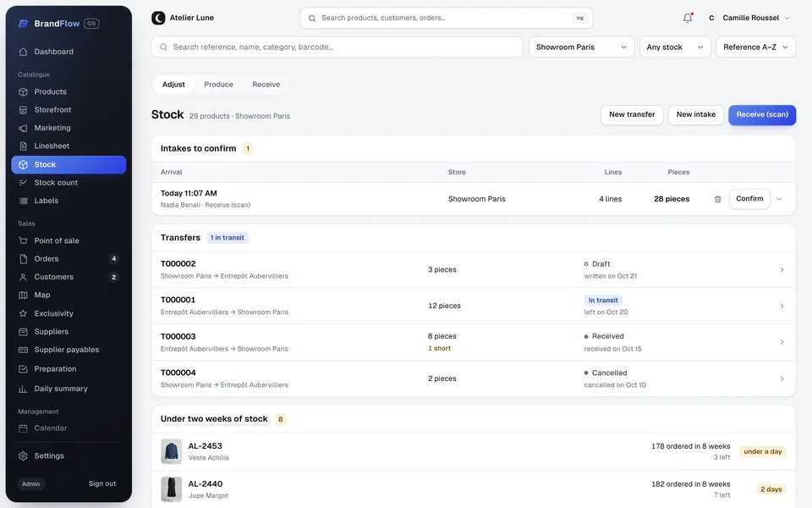Open Daily summary via chart icon
The width and height of the screenshot is (812, 508).
pyautogui.click(x=23, y=389)
